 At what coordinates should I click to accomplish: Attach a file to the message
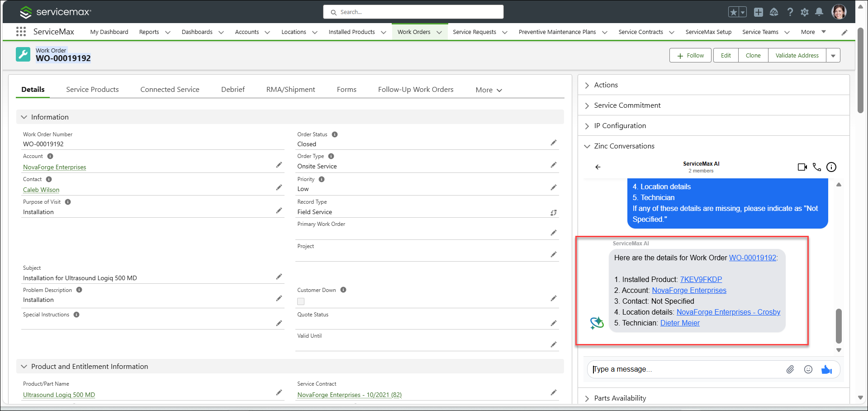[790, 369]
